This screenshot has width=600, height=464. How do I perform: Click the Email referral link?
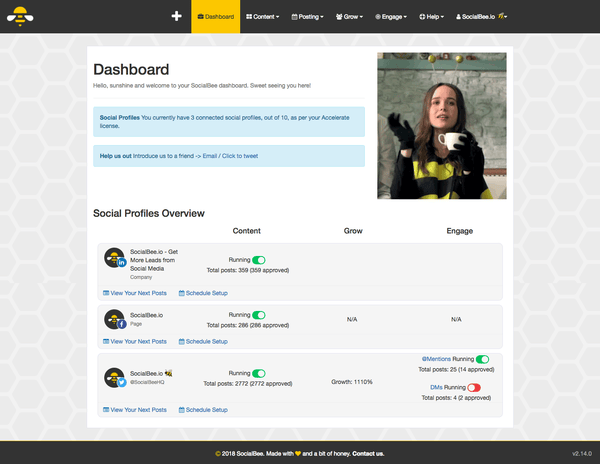tap(210, 156)
